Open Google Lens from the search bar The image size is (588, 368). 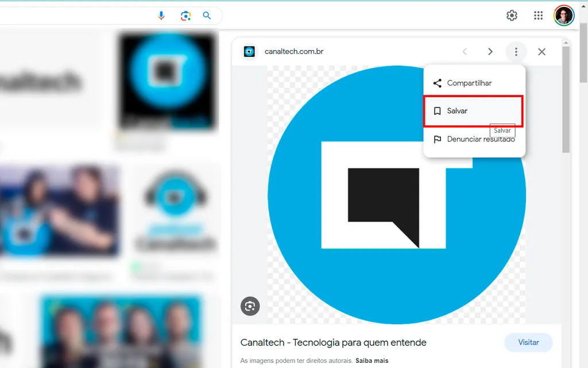[x=185, y=16]
